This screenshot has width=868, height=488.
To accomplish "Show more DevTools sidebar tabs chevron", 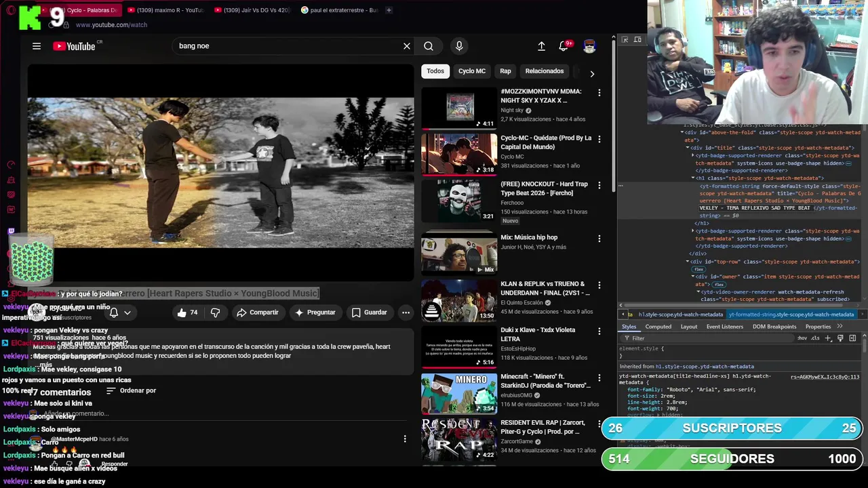I will pyautogui.click(x=840, y=327).
